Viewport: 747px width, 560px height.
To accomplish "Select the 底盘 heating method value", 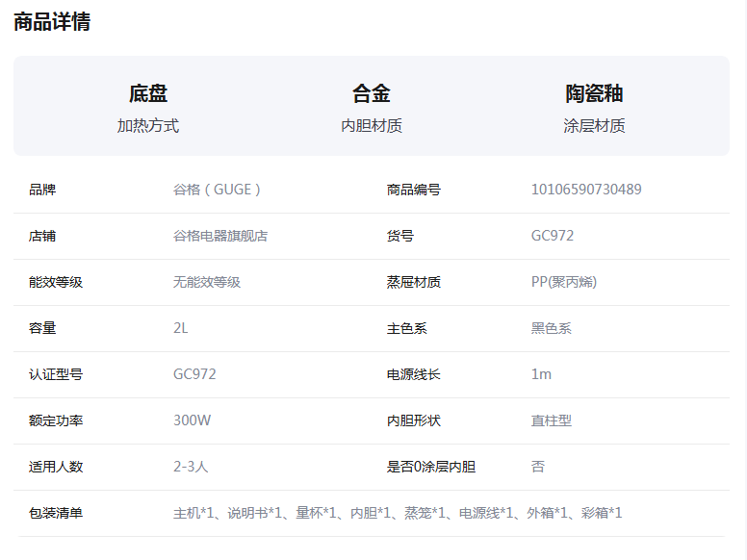I will coord(148,93).
